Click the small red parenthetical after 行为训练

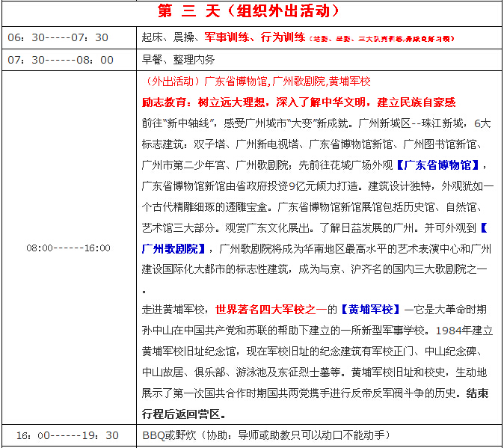(382, 39)
